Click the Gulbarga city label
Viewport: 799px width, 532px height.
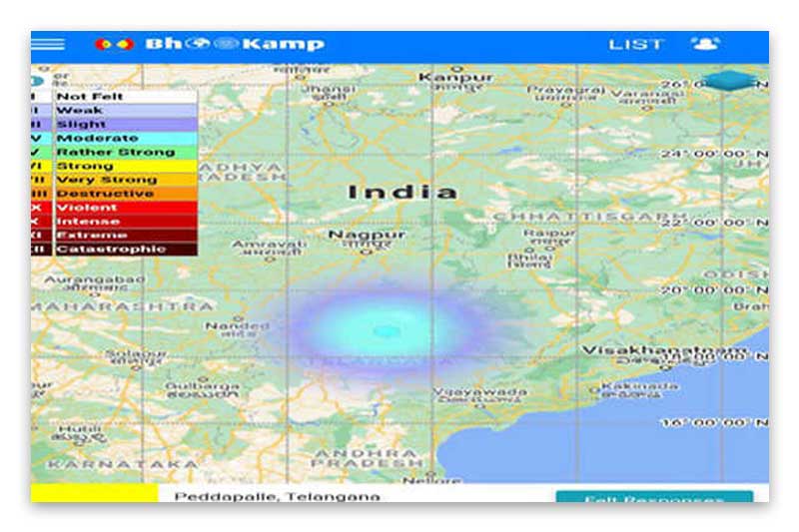click(203, 386)
